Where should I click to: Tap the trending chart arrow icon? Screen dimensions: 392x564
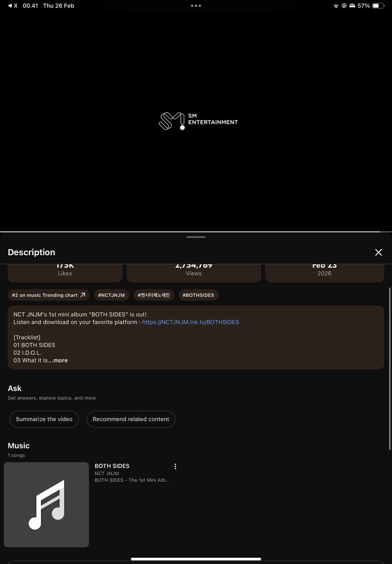pos(83,295)
